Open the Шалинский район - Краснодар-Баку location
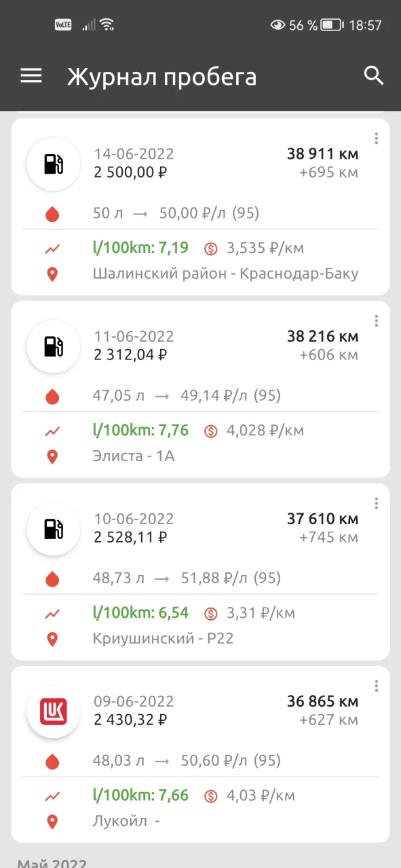Viewport: 401px width, 868px height. 225,274
